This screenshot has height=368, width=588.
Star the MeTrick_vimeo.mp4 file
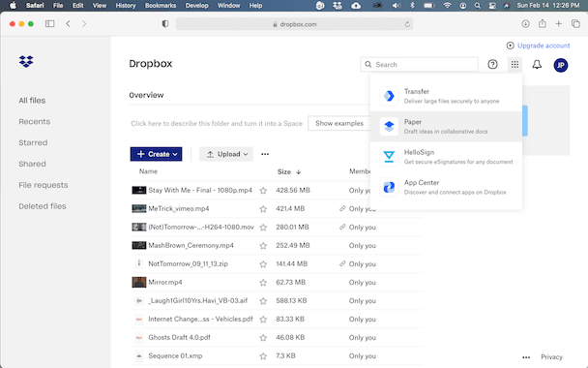coord(263,209)
